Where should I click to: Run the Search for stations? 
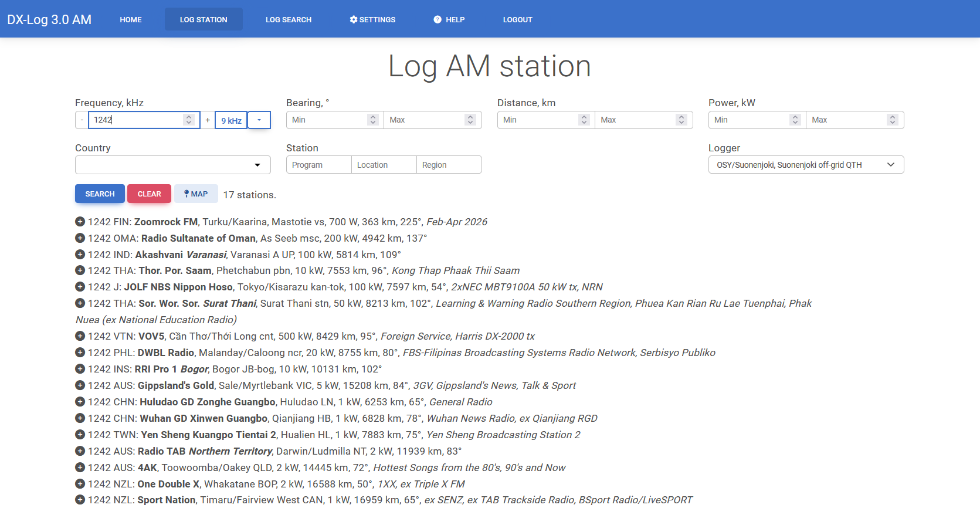coord(100,194)
